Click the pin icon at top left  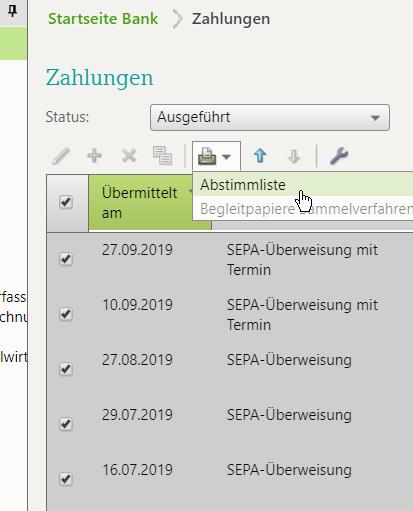click(12, 11)
